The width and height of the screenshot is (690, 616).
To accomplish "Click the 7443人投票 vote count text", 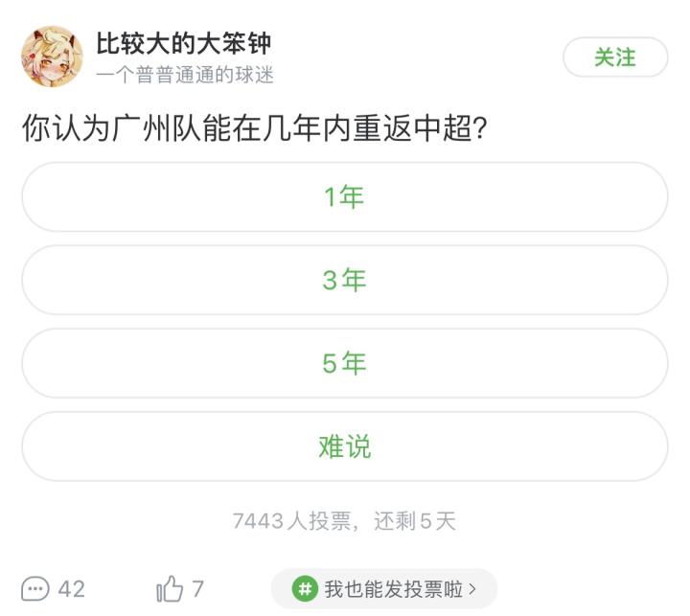I will (x=291, y=521).
